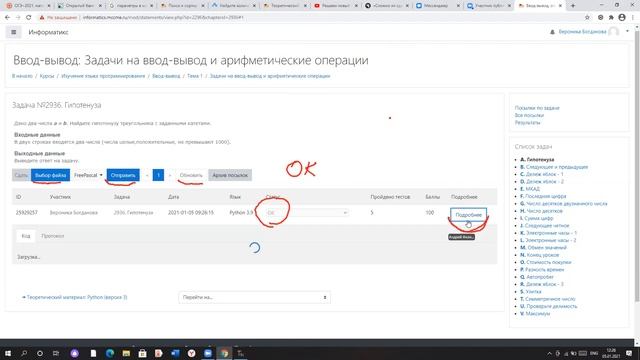Open task V. Максимум
The image size is (640, 360).
coord(535,314)
